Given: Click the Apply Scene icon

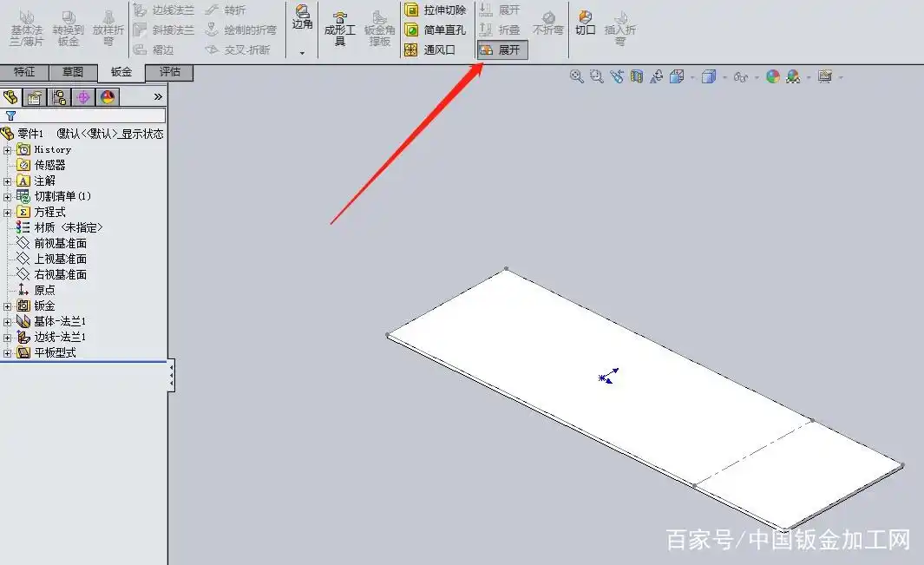Looking at the screenshot, I should (x=793, y=76).
